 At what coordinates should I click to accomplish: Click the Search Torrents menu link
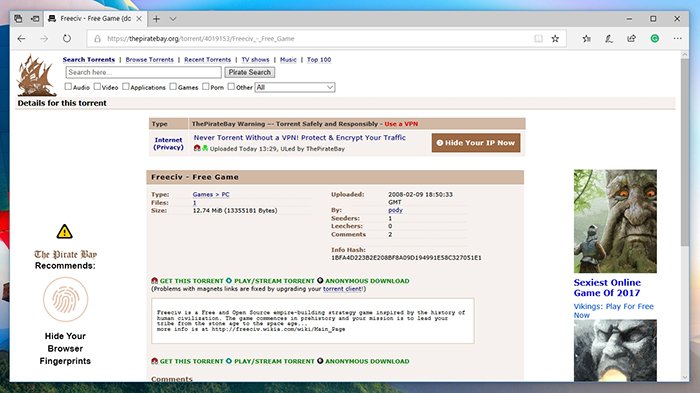pyautogui.click(x=89, y=59)
